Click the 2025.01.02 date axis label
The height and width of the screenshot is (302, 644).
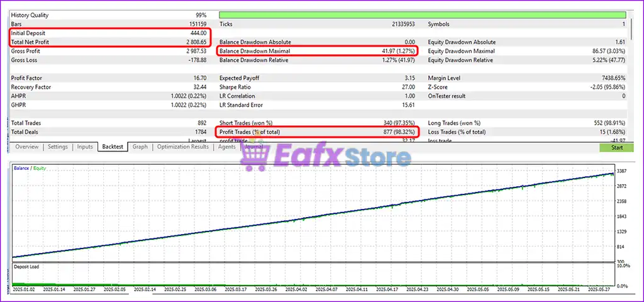23,289
